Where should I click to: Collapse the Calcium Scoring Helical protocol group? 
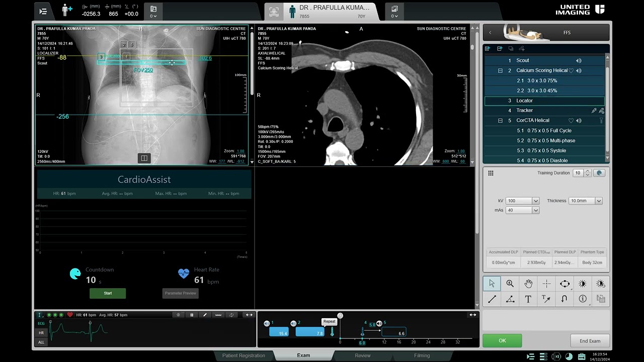[x=500, y=71]
